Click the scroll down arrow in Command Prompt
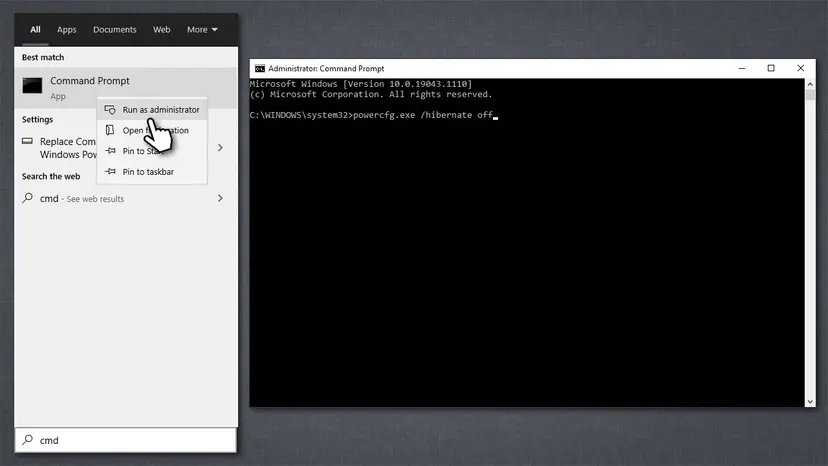The image size is (828, 466). 810,402
